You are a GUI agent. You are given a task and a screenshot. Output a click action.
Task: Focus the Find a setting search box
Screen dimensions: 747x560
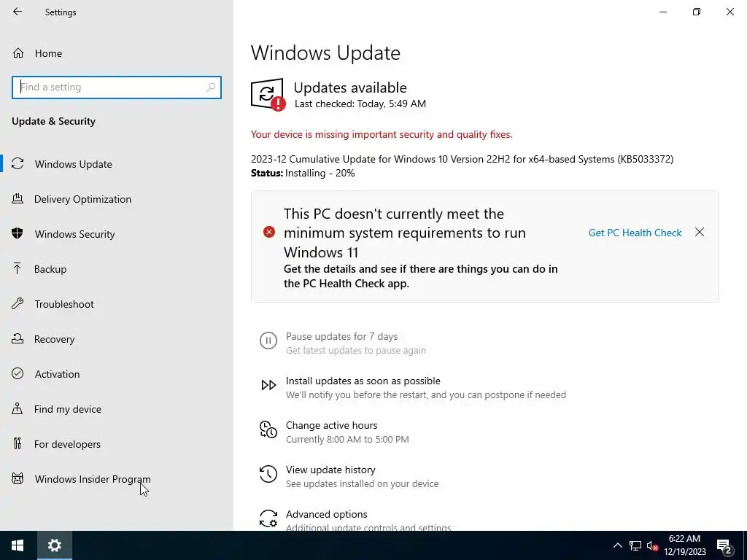(x=117, y=87)
